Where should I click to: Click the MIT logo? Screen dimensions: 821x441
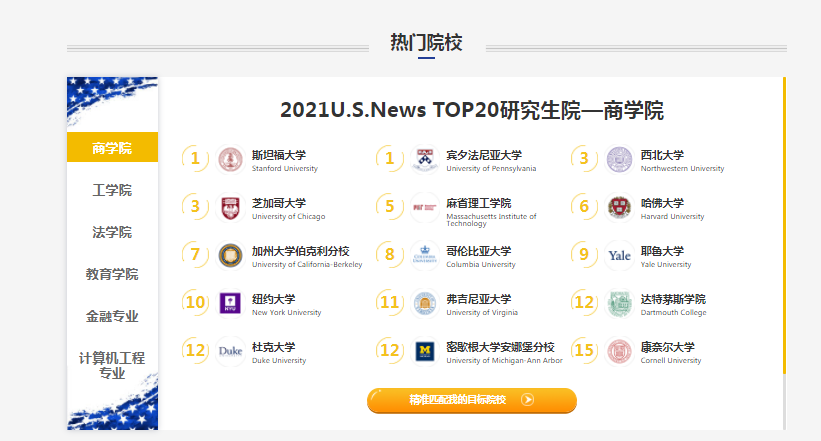(x=425, y=207)
